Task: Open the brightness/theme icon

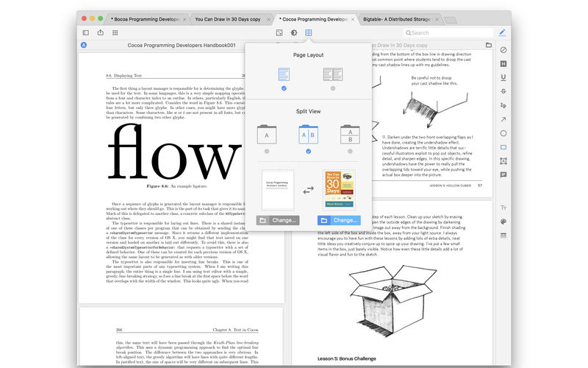Action: (294, 32)
